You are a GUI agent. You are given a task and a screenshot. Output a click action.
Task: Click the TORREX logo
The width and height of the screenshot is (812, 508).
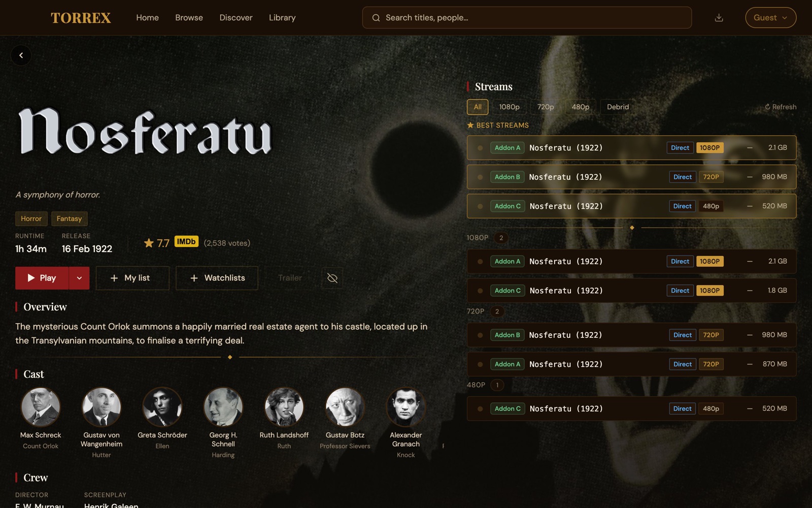[x=81, y=18]
